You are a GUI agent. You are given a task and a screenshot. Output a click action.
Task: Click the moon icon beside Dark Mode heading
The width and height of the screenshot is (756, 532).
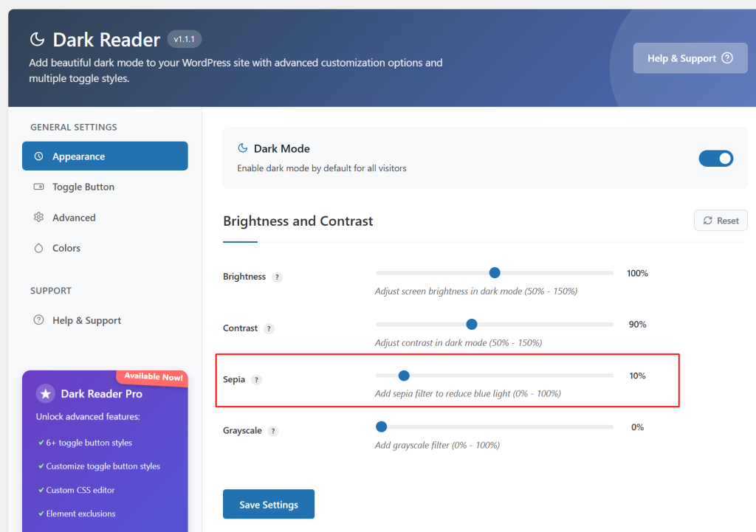[x=242, y=148]
